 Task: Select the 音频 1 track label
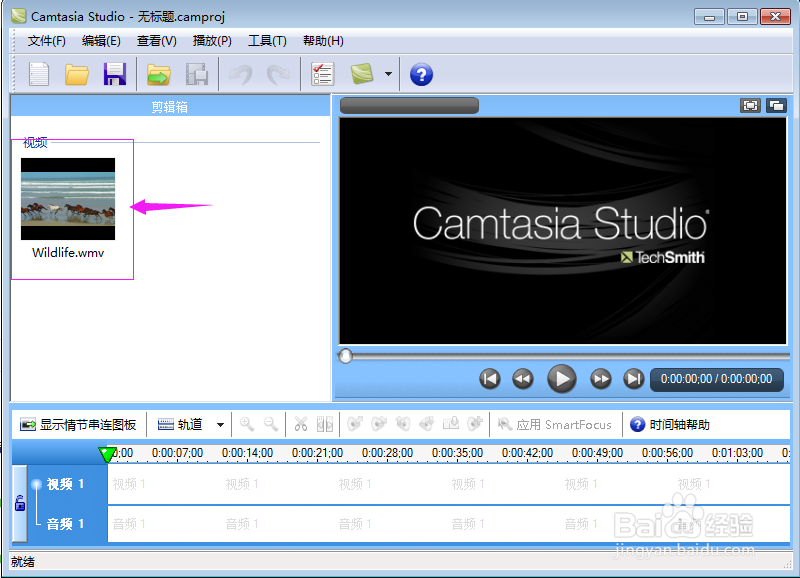pos(65,524)
